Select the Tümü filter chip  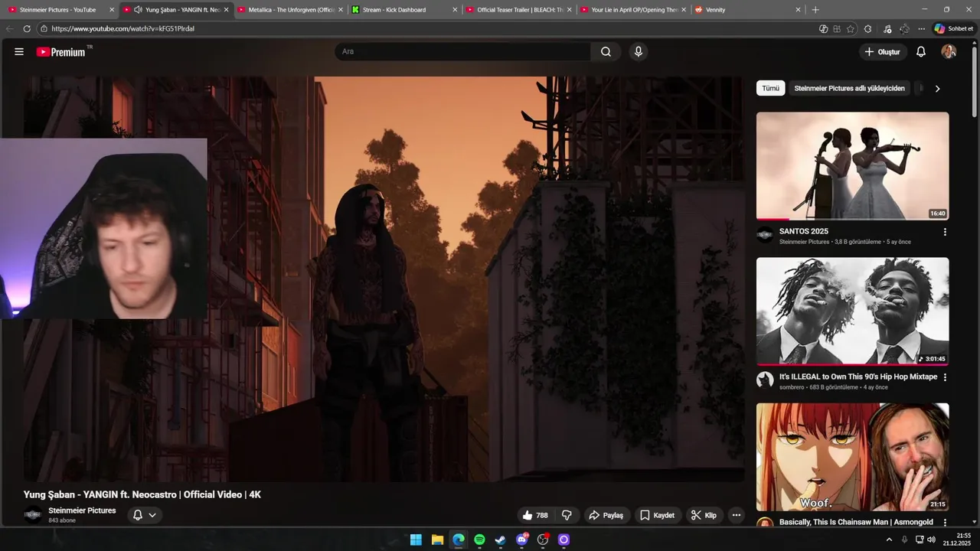(x=770, y=88)
